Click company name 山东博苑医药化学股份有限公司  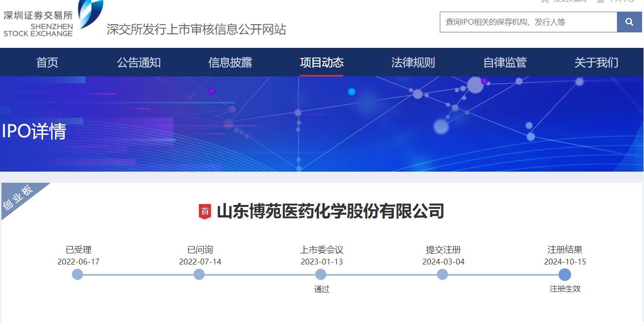(331, 212)
